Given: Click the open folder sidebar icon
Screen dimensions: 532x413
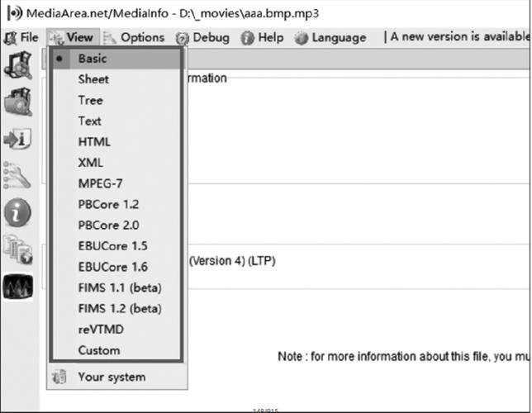Looking at the screenshot, I should [18, 102].
